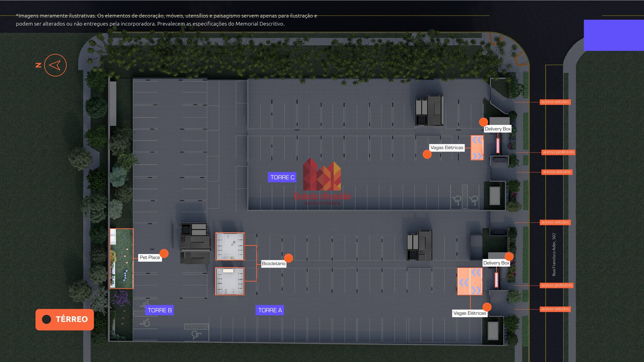Click the TORRE B label

[x=159, y=310]
